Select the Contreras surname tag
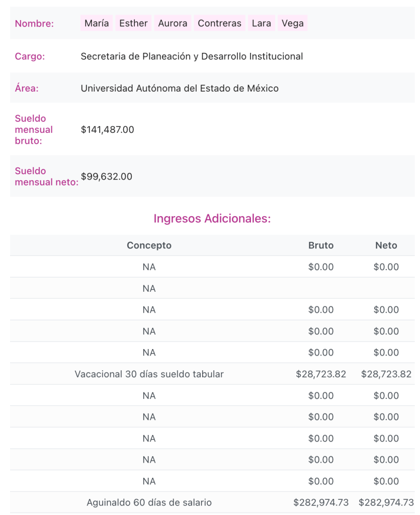420x515 pixels. point(219,23)
